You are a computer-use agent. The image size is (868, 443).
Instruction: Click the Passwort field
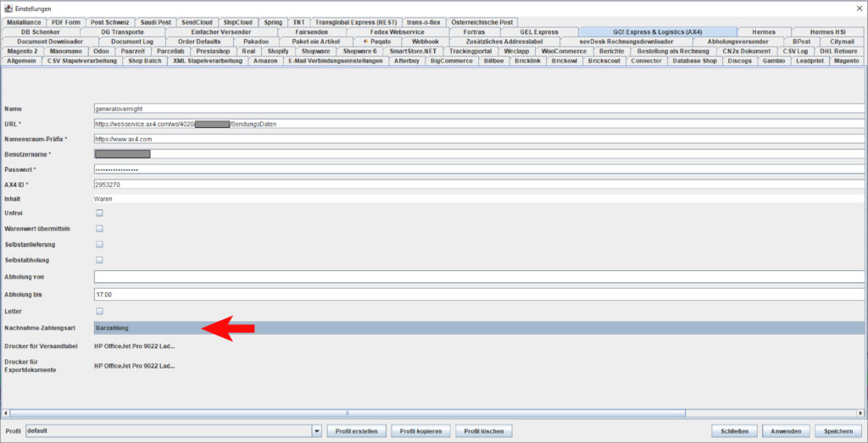point(480,169)
